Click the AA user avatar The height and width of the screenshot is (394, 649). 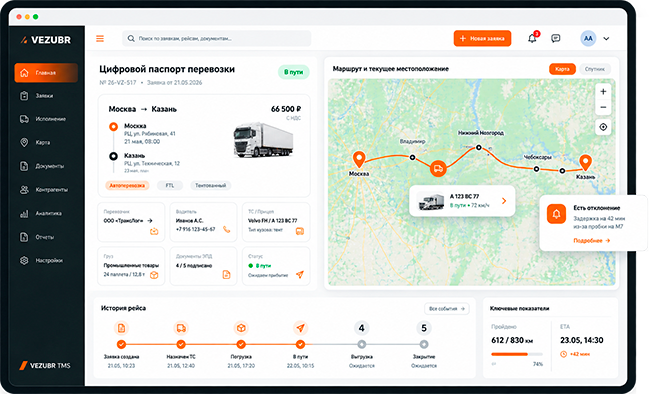[x=588, y=38]
